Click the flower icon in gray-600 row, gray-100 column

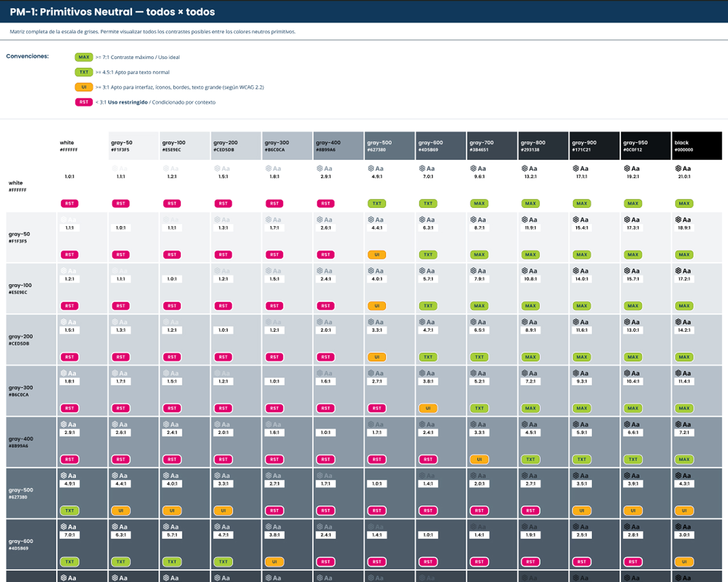(166, 527)
